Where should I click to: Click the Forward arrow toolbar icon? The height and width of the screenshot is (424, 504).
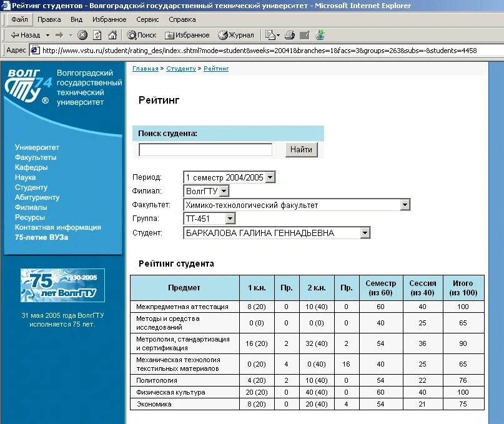click(x=59, y=35)
